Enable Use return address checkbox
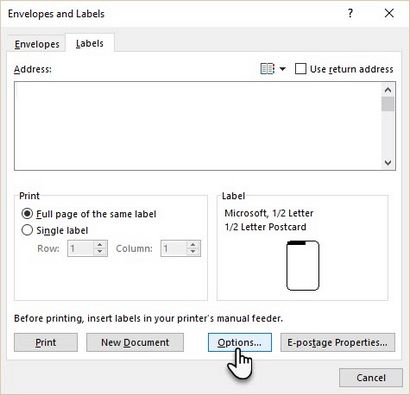This screenshot has height=395, width=410. [301, 69]
